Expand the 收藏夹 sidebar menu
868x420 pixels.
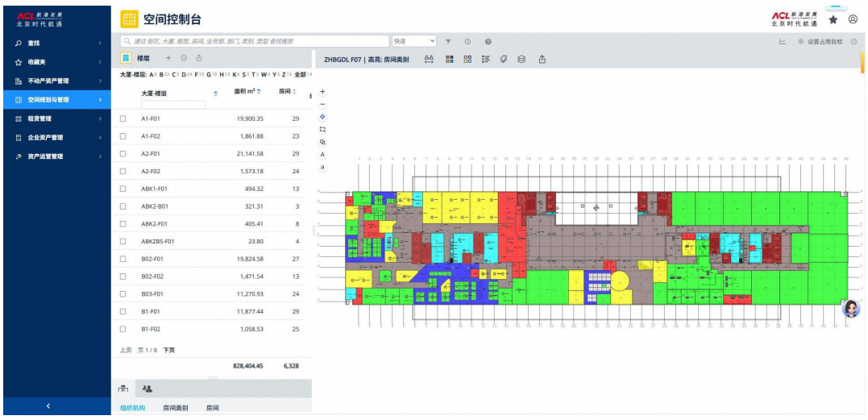point(57,62)
